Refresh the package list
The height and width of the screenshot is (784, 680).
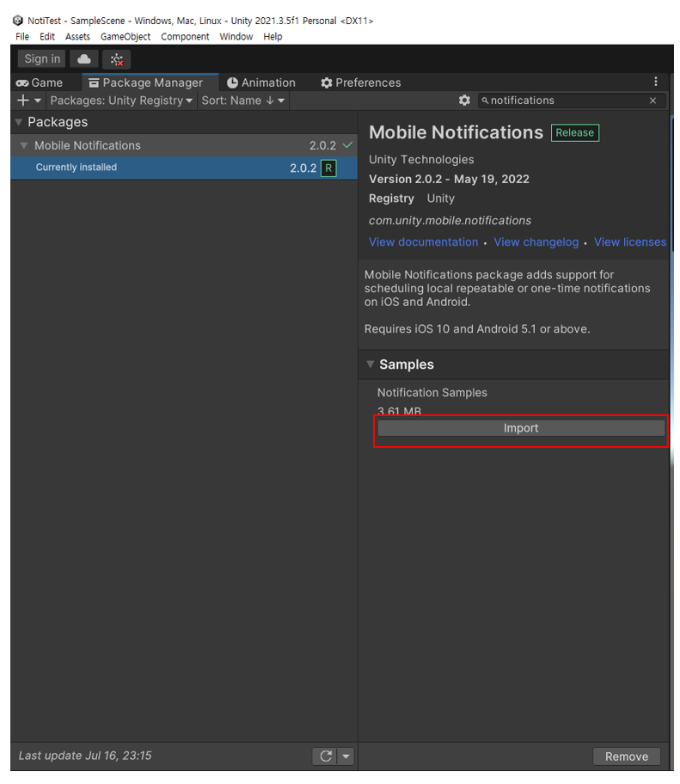point(326,756)
